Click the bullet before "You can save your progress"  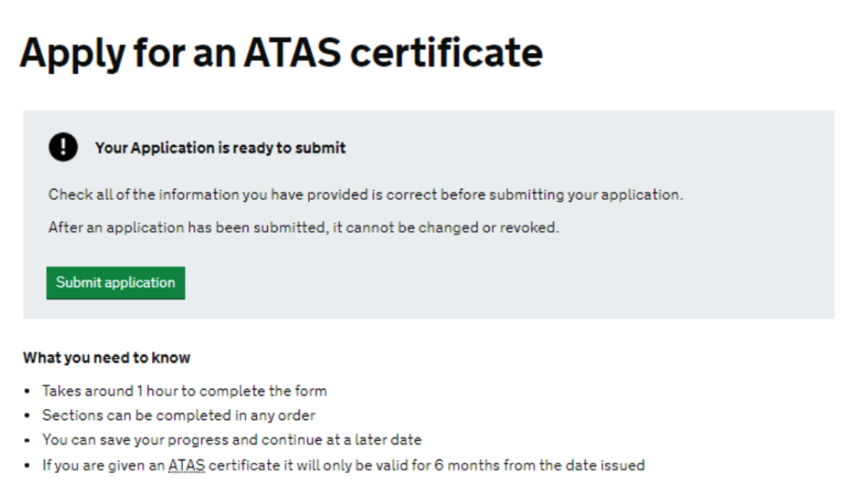pos(28,441)
